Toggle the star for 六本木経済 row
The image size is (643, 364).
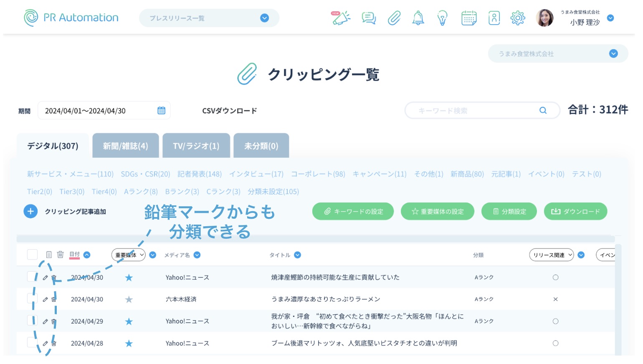[129, 299]
